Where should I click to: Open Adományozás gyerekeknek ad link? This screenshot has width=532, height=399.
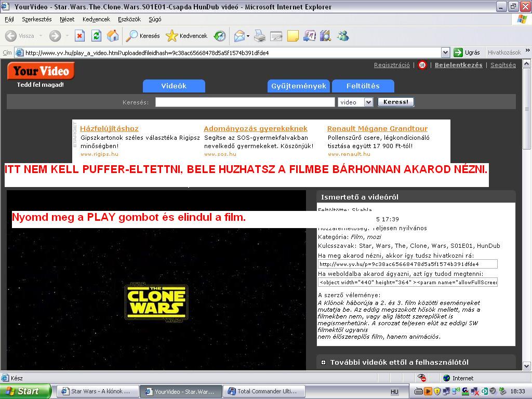point(256,129)
